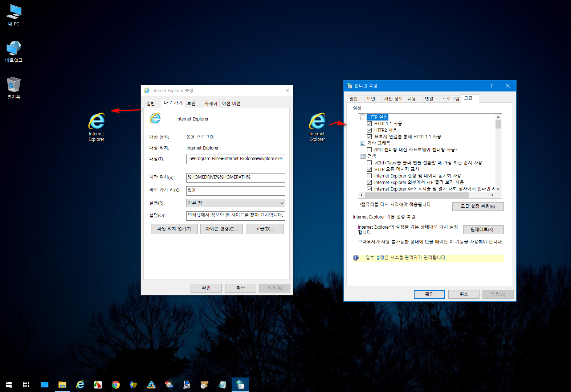Open the box with disc app in taskbar
This screenshot has width=571, height=392.
[205, 384]
